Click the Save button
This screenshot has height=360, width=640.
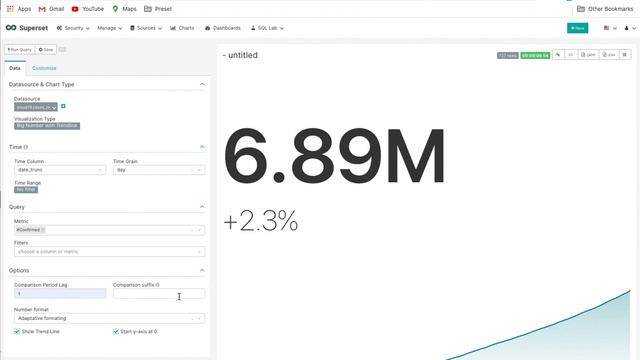coord(46,49)
